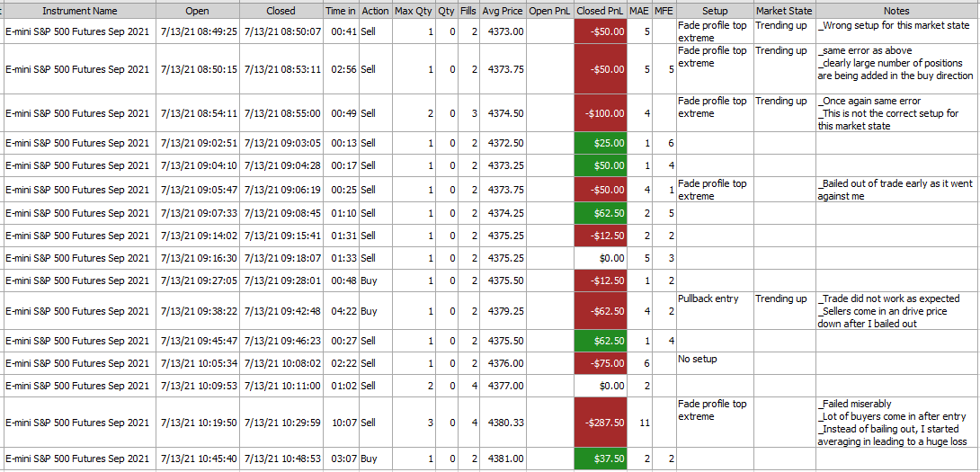
Task: Click the Open PnL column header
Action: tap(549, 11)
